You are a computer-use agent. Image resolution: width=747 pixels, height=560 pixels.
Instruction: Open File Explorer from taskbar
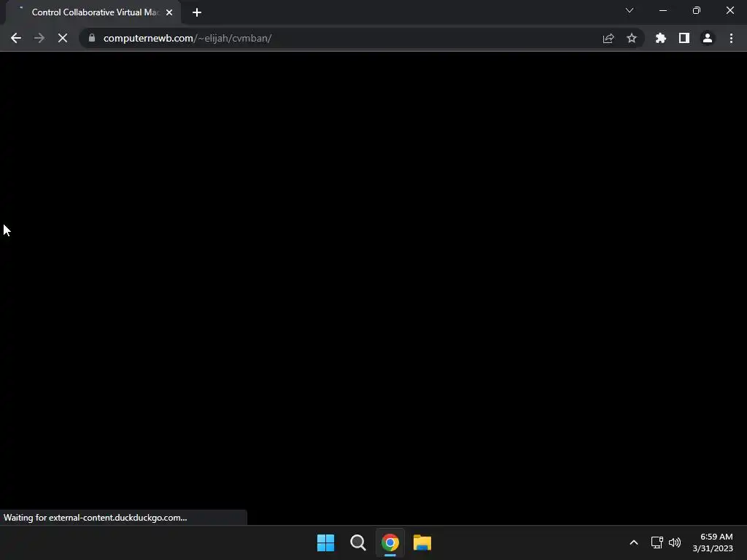click(422, 542)
